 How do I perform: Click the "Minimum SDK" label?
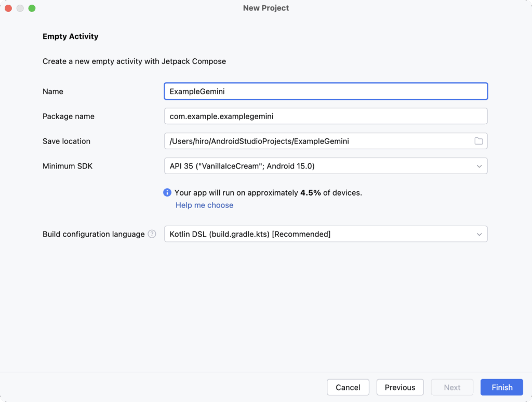(x=68, y=166)
